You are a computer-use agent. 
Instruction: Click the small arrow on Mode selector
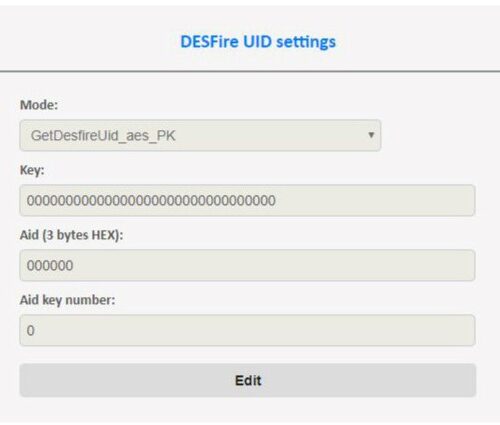coord(371,135)
